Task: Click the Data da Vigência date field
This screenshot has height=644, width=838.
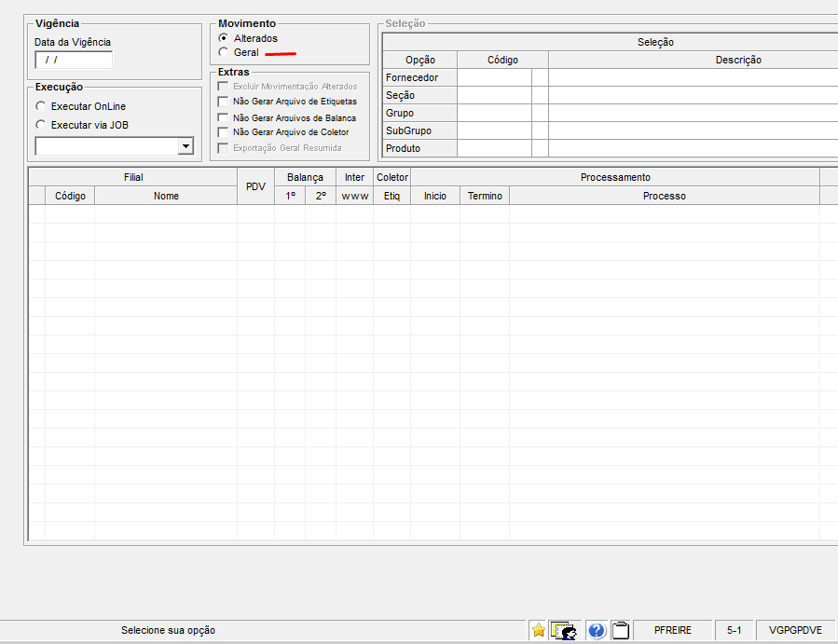Action: pyautogui.click(x=74, y=60)
